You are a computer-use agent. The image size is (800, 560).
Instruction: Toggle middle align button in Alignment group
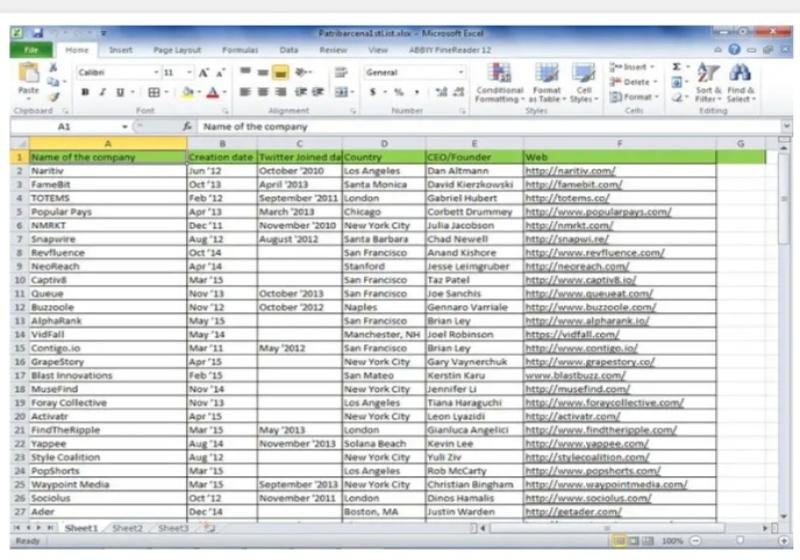click(262, 73)
